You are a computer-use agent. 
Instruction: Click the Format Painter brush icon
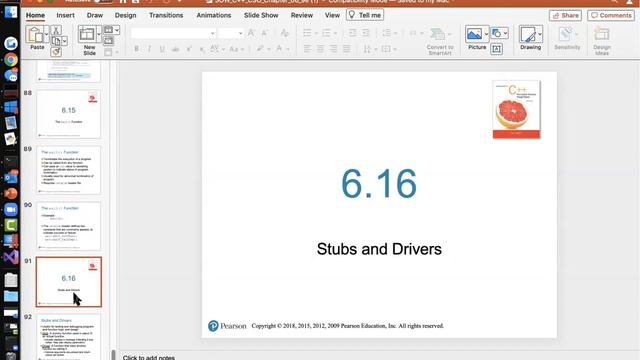click(x=56, y=52)
